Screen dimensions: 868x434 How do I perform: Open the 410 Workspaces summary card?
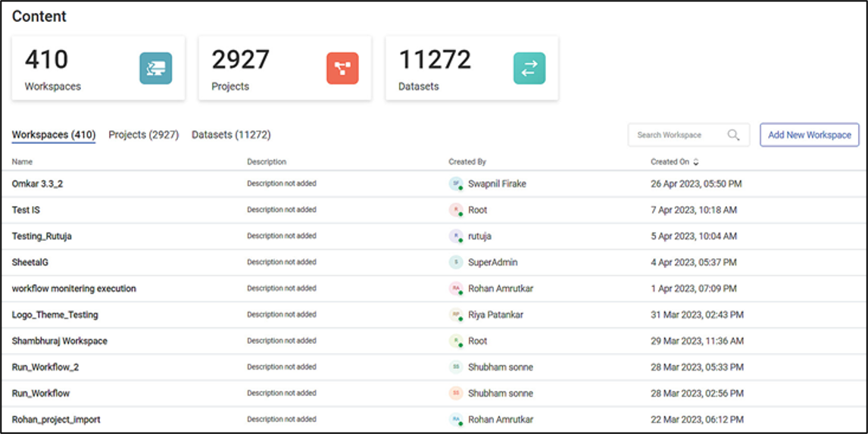[x=98, y=68]
